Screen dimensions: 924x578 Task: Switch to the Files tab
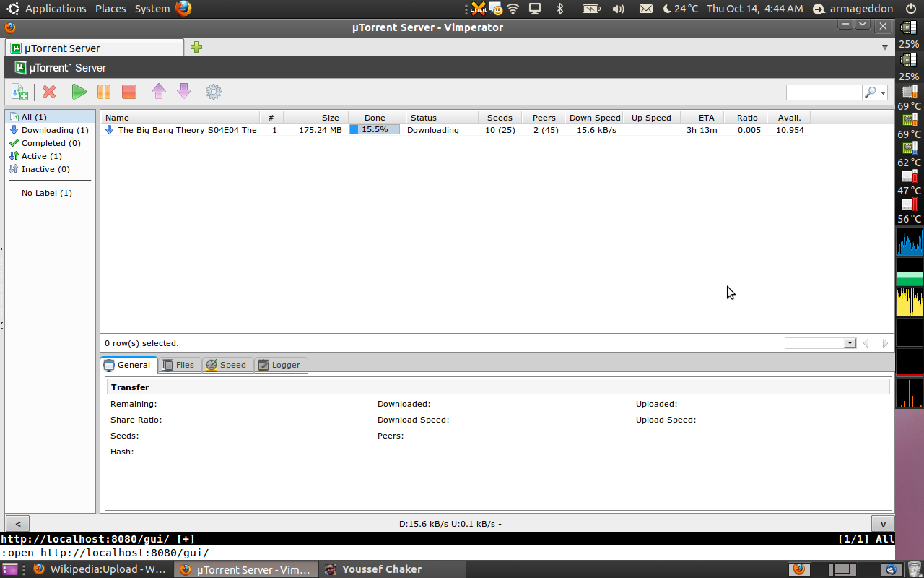[x=179, y=365]
